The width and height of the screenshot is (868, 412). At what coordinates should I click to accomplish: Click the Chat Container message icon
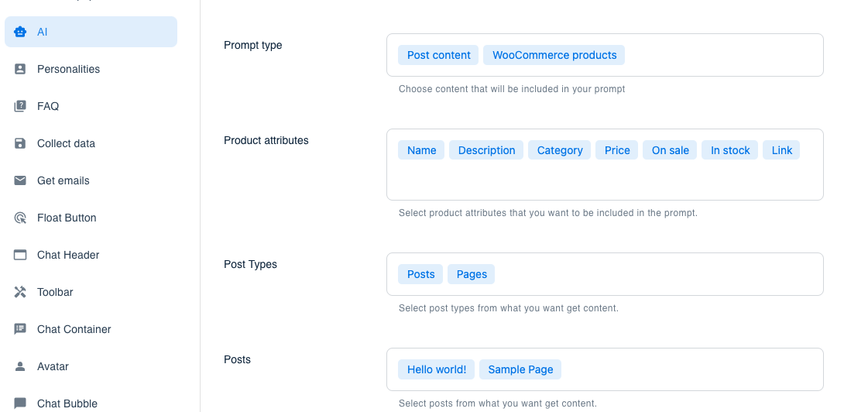coord(21,329)
